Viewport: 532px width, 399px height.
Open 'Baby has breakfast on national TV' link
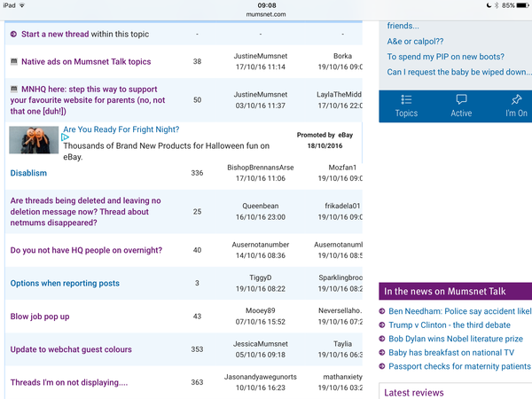(451, 353)
